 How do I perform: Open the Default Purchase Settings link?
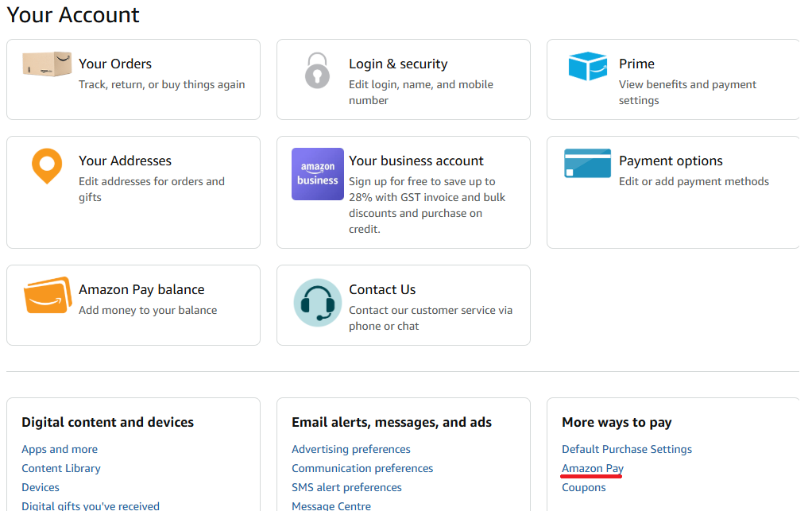tap(627, 449)
